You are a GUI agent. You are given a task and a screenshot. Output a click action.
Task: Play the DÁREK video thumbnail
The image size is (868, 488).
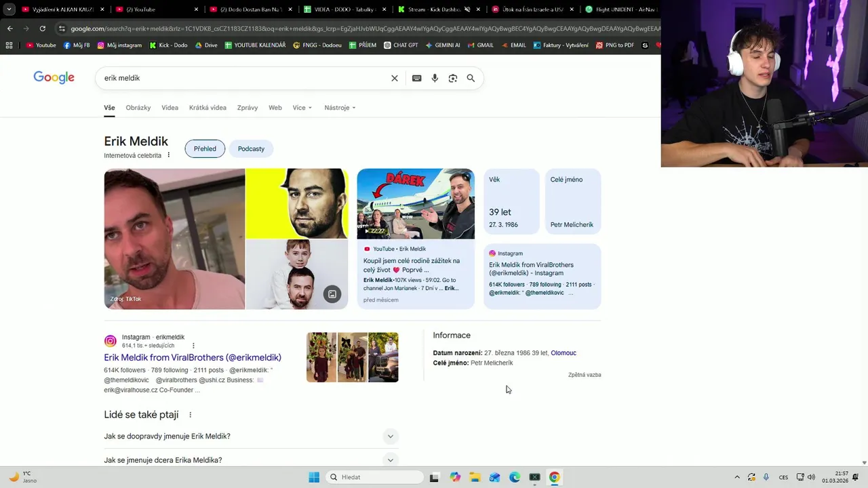point(416,204)
